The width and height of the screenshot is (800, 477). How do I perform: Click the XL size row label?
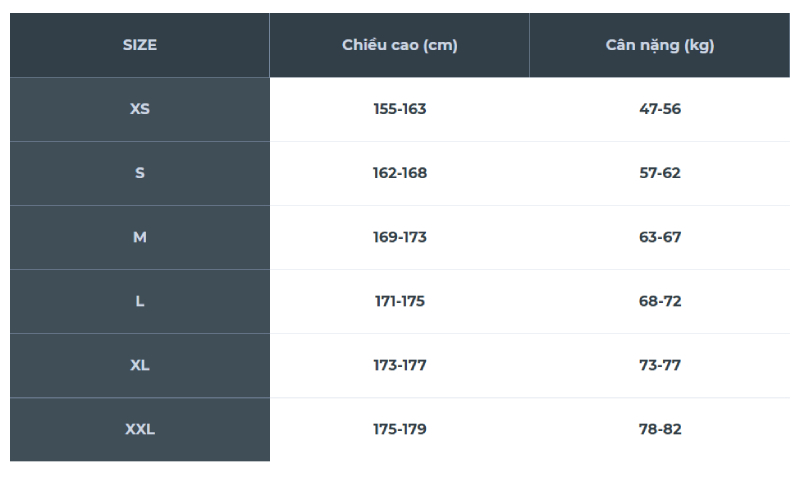click(140, 365)
